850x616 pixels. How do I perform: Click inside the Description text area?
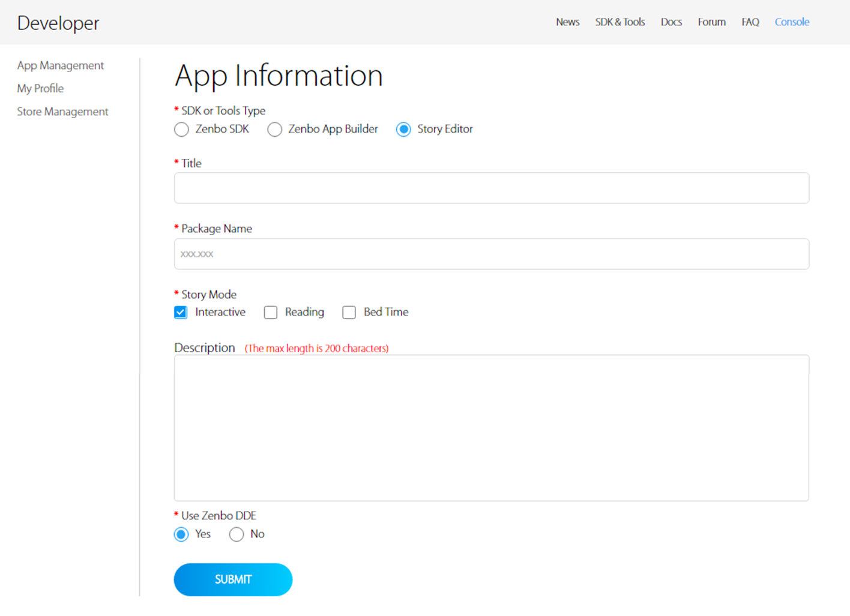(x=492, y=428)
